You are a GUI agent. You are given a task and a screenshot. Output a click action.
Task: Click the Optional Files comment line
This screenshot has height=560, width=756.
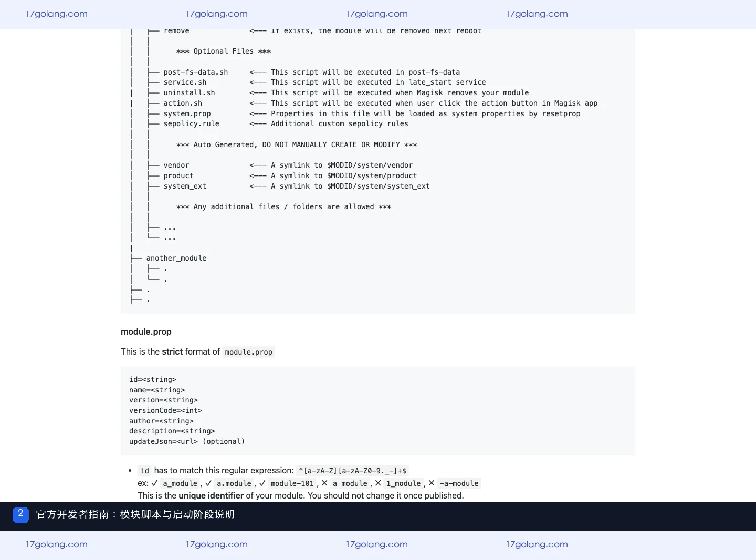point(224,51)
